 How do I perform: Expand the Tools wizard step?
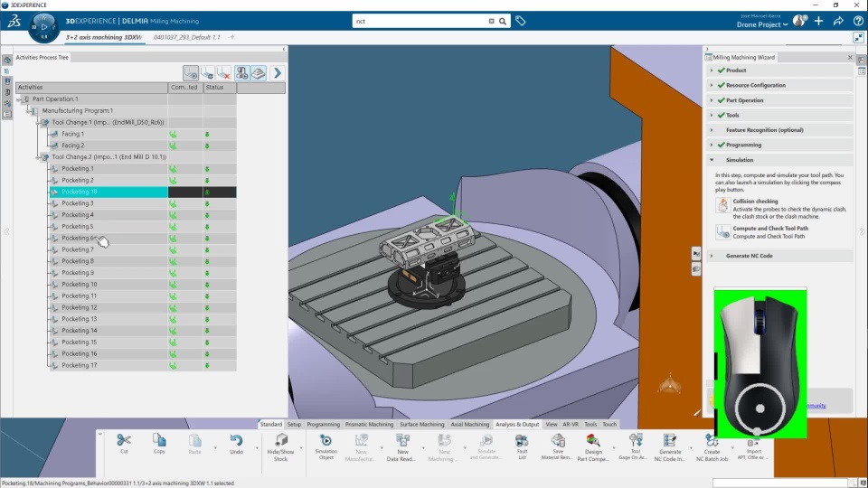(712, 115)
